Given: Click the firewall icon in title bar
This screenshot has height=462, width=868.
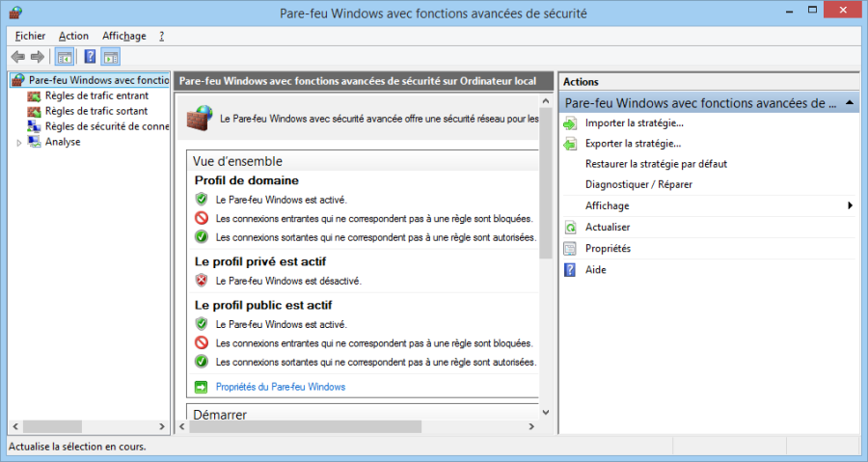Looking at the screenshot, I should pyautogui.click(x=15, y=13).
